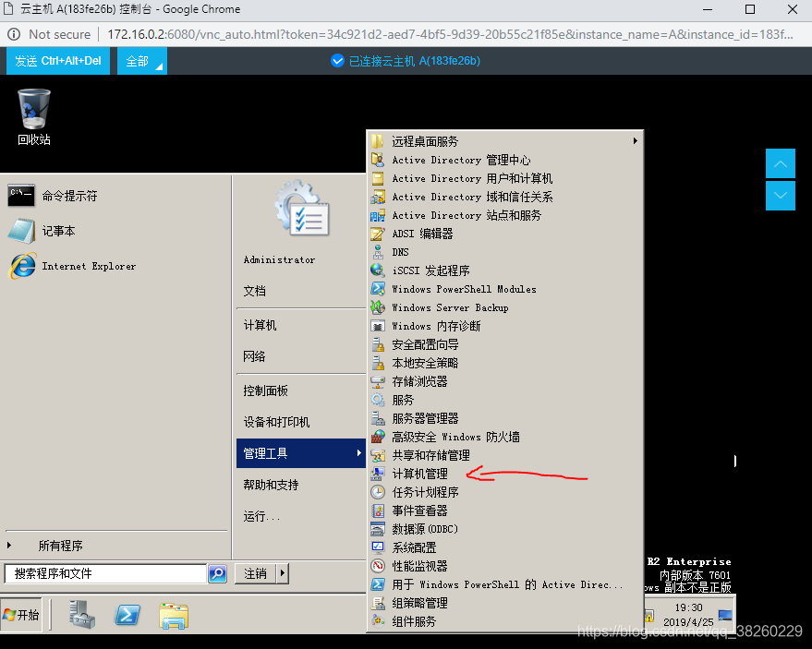Select Windows PowerShell Modules

[505, 289]
